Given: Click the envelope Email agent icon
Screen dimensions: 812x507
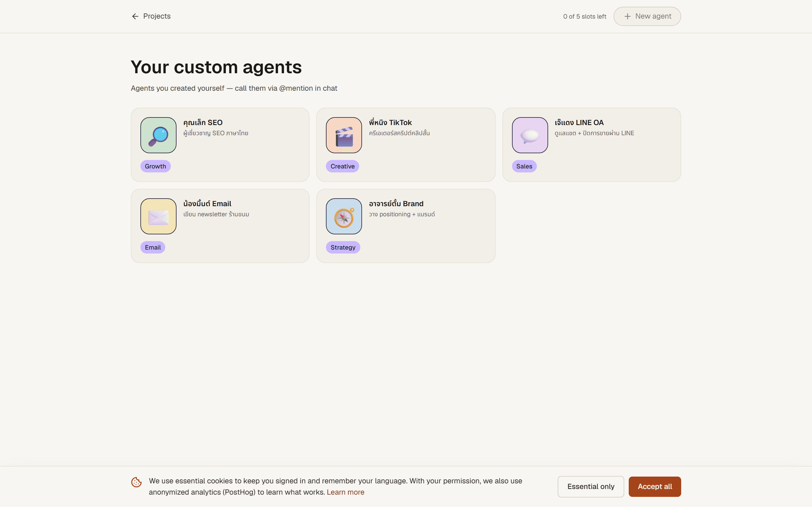Looking at the screenshot, I should [x=158, y=216].
